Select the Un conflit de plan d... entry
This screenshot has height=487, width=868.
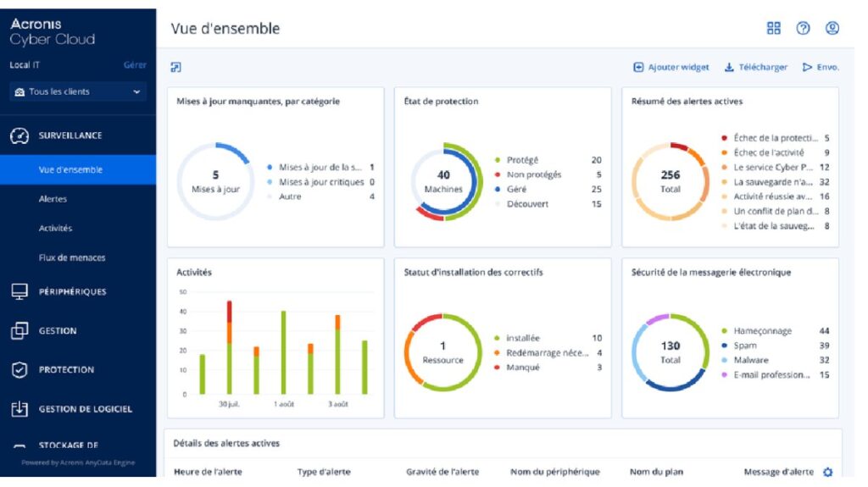pyautogui.click(x=775, y=212)
